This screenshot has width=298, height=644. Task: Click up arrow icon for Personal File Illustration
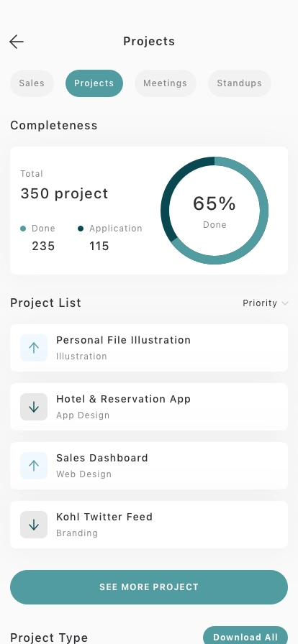34,348
